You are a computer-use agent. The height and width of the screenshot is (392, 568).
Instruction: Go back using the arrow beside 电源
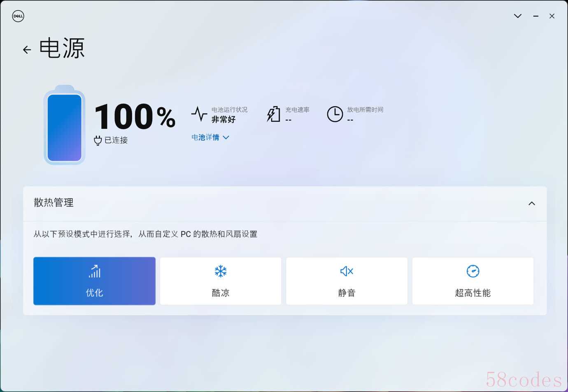tap(27, 50)
